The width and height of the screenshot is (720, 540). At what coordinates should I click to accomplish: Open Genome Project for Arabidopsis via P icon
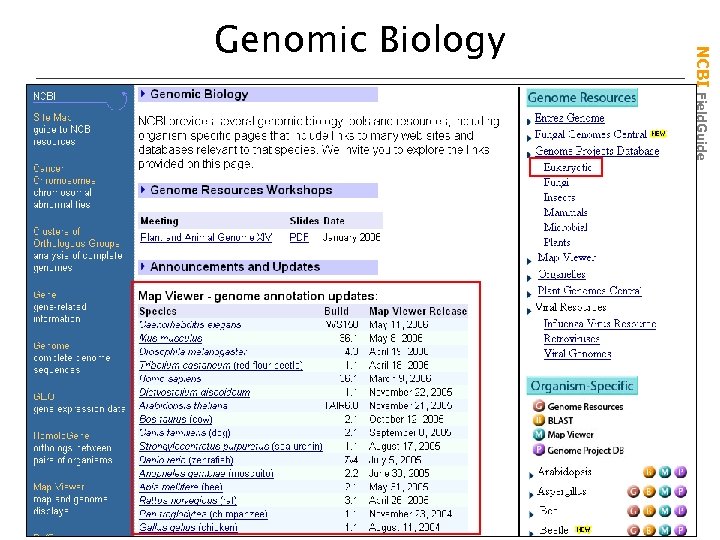pos(681,472)
